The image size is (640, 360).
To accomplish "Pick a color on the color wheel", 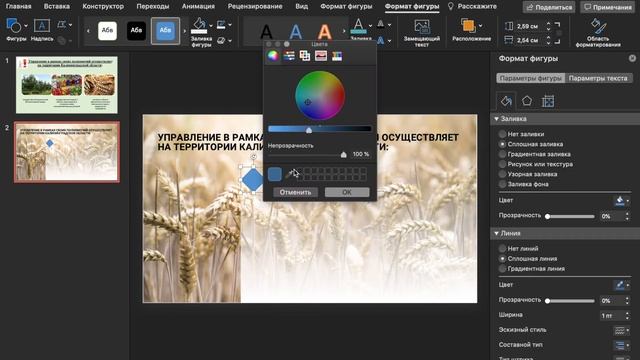I will pos(320,96).
